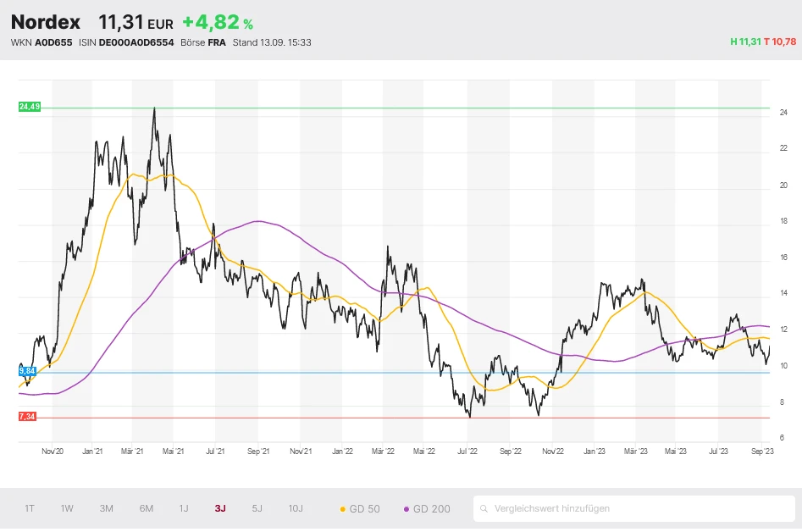Click the magnifier icon in search box
802x532 pixels.
484,509
